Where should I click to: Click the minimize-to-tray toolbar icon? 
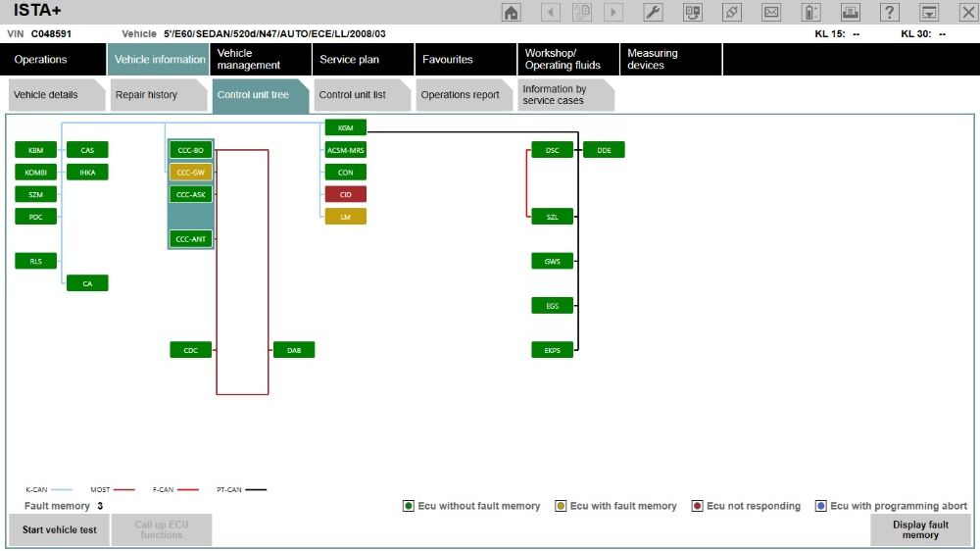pyautogui.click(x=929, y=12)
